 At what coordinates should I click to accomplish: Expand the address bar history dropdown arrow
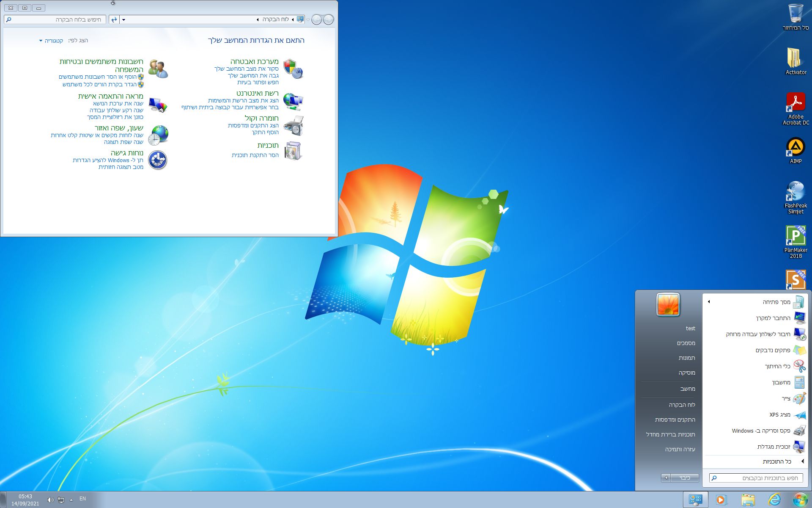pyautogui.click(x=123, y=19)
